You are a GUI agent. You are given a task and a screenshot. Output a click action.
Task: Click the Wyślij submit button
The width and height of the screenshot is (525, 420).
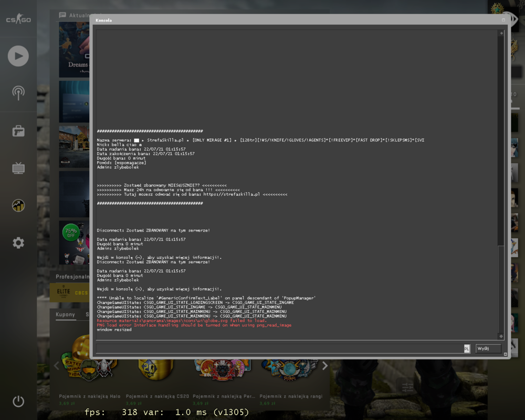coord(488,348)
